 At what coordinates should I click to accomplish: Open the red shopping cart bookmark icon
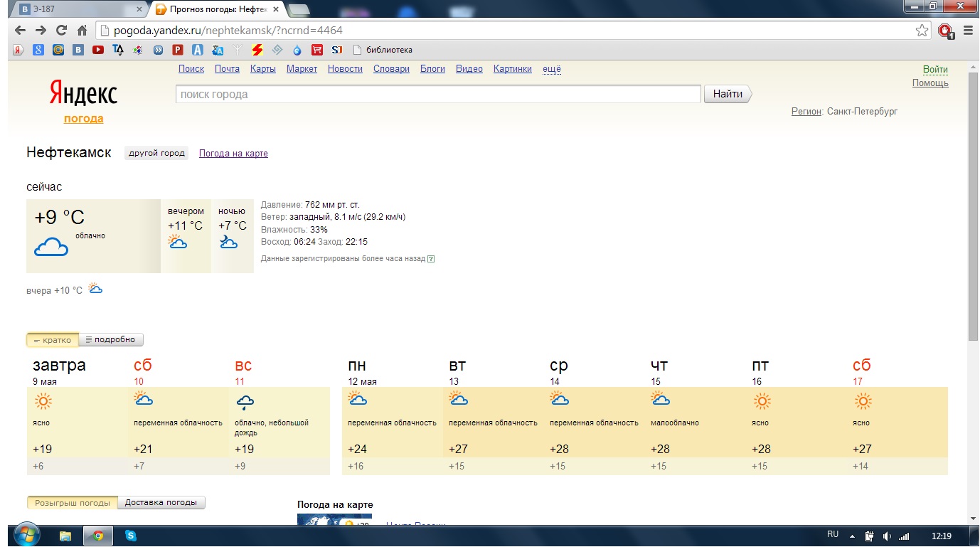[317, 50]
